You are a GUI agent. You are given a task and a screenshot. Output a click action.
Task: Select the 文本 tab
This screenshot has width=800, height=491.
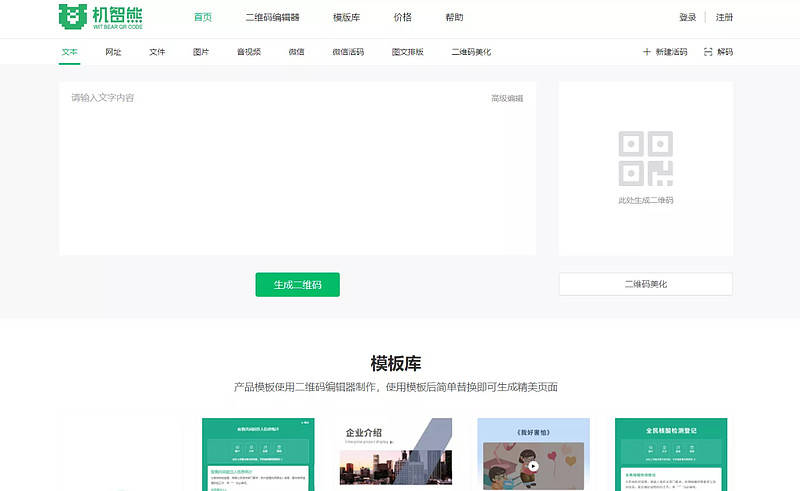pyautogui.click(x=69, y=52)
